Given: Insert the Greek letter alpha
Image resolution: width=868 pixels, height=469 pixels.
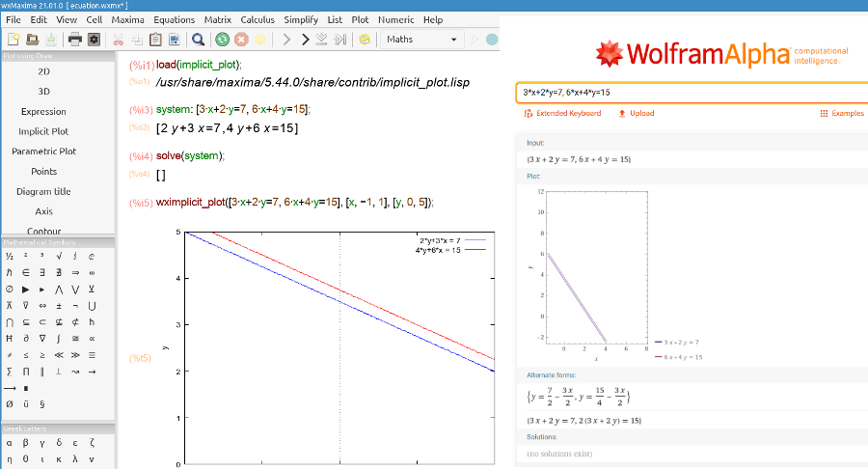Looking at the screenshot, I should point(10,443).
